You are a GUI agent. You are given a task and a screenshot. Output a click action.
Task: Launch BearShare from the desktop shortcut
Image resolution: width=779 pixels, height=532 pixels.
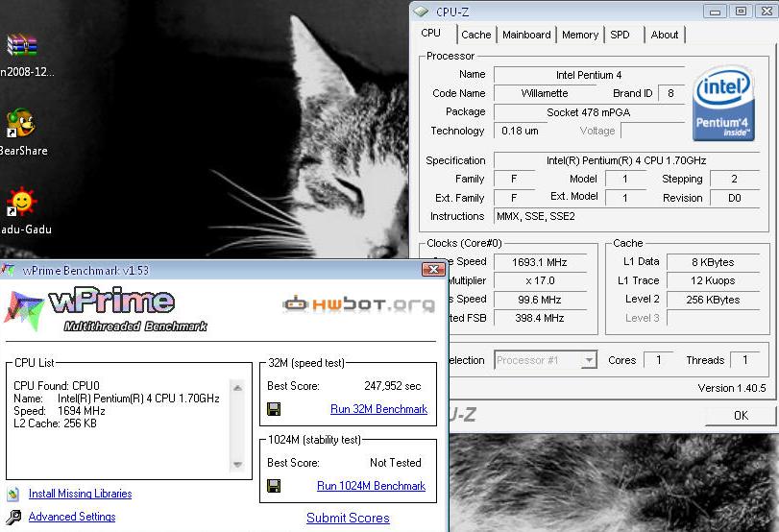[20, 123]
